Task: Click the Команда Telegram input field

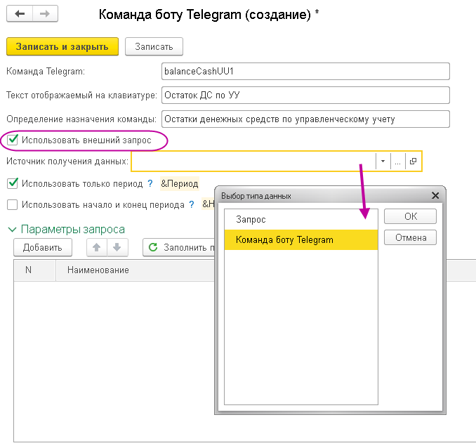Action: [305, 72]
